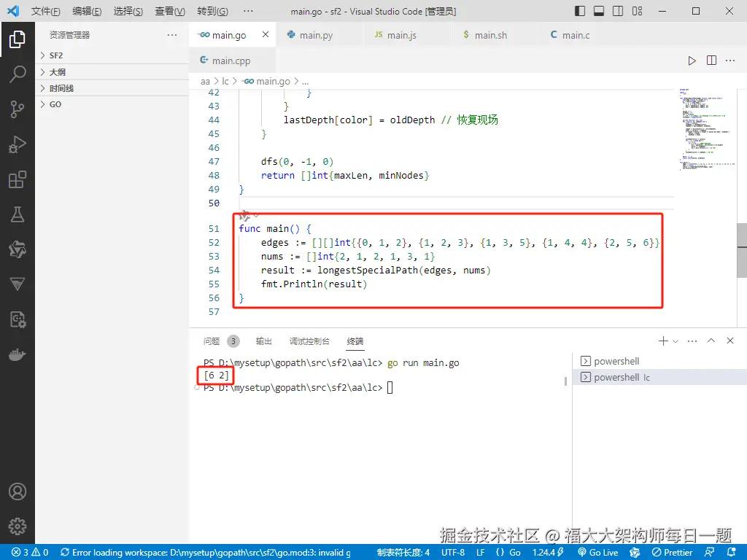Open the Docker whale view

(x=18, y=355)
